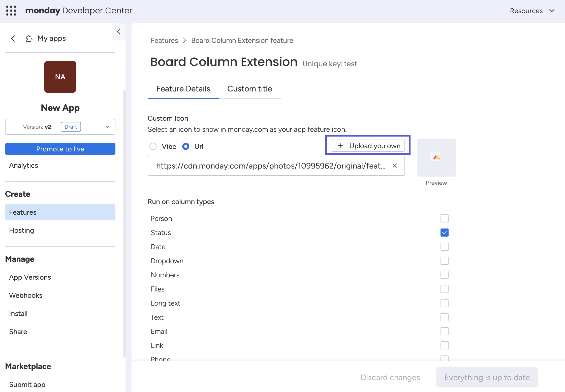The image size is (565, 392).
Task: Click the puzzle piece My apps icon
Action: tap(29, 39)
